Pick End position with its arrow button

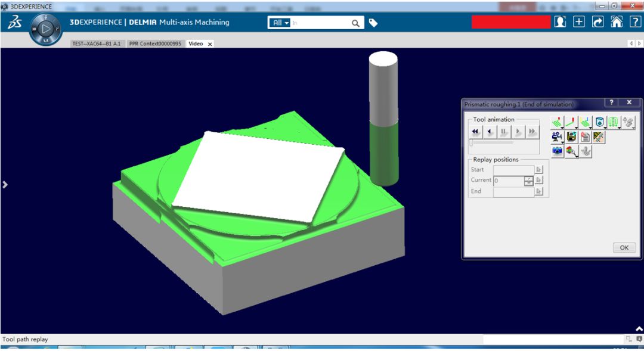pos(539,191)
